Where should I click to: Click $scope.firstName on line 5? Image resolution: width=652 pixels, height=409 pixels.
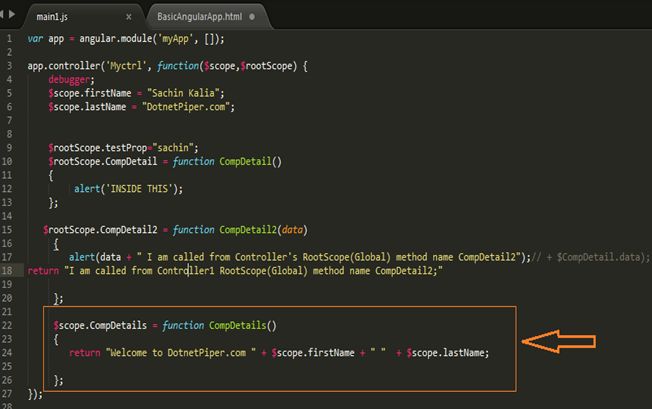tap(90, 93)
